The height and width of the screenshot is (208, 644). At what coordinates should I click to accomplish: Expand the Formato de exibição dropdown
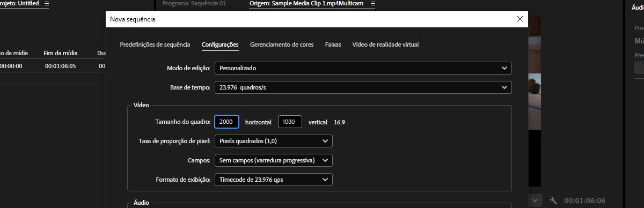click(274, 180)
